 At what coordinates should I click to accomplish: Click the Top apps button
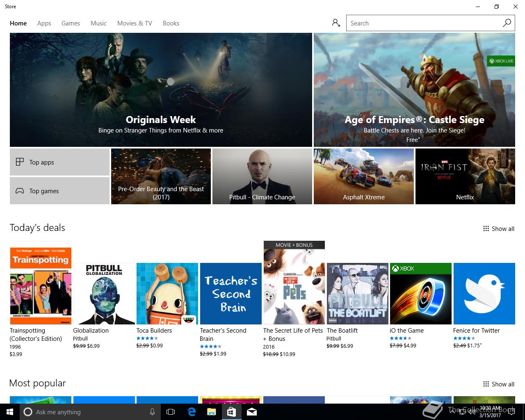(x=59, y=162)
